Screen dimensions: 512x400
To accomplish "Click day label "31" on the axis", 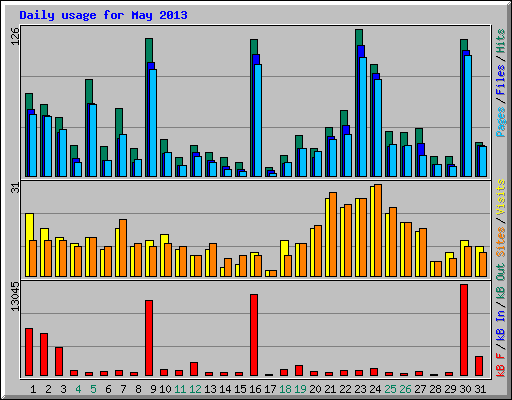I will point(480,389).
